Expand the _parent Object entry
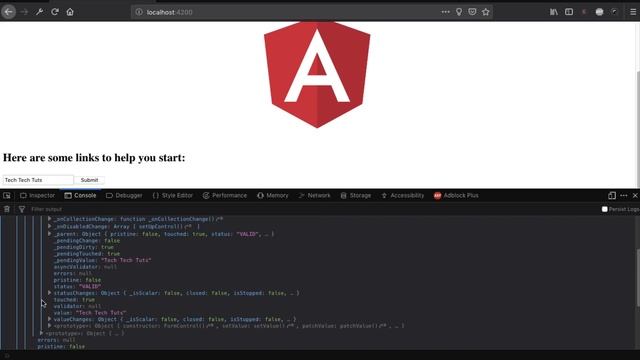 pos(49,234)
